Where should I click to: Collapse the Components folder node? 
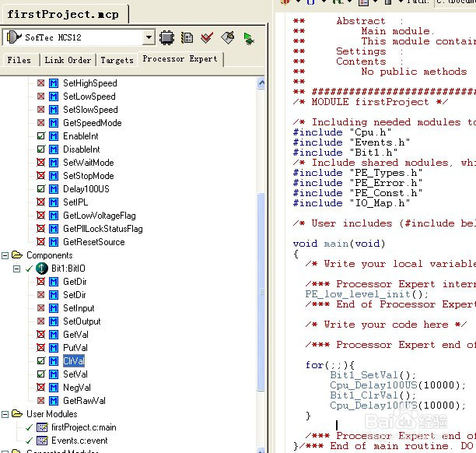(5, 255)
